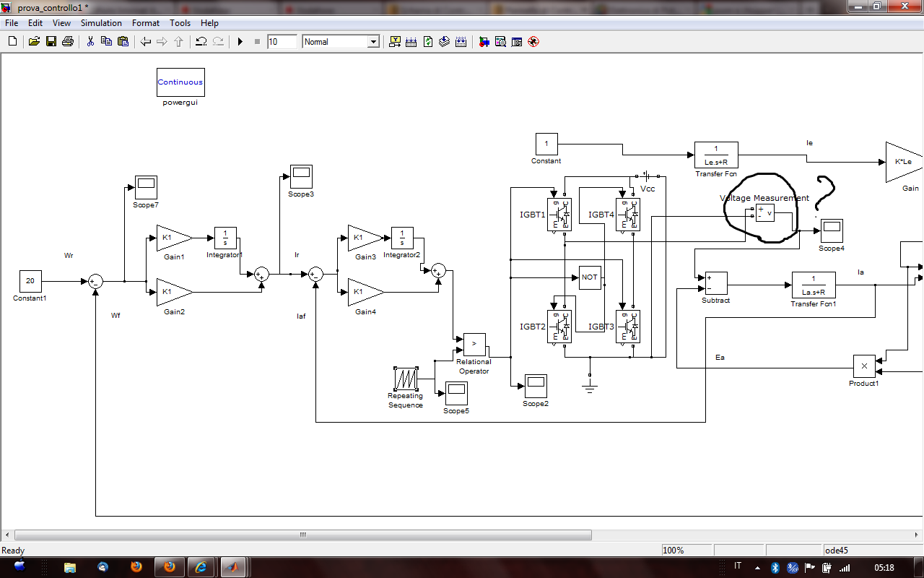Open a model with the folder icon

pyautogui.click(x=34, y=42)
